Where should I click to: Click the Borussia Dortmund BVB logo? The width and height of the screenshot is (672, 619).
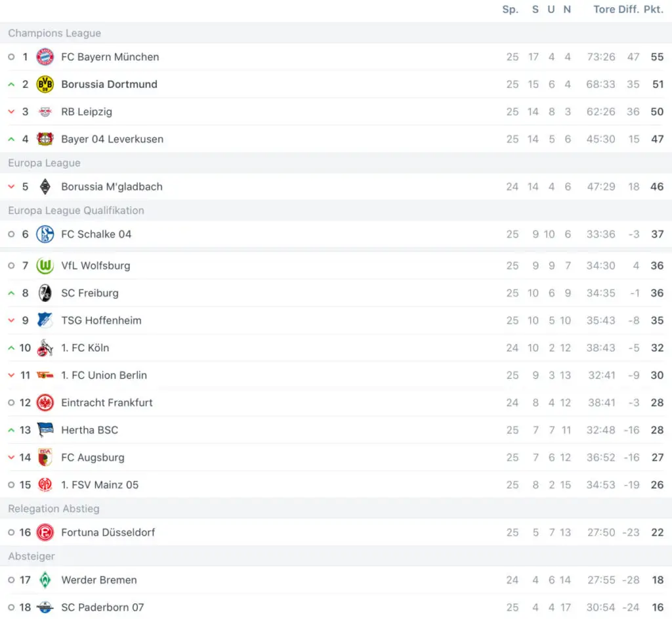click(x=45, y=85)
